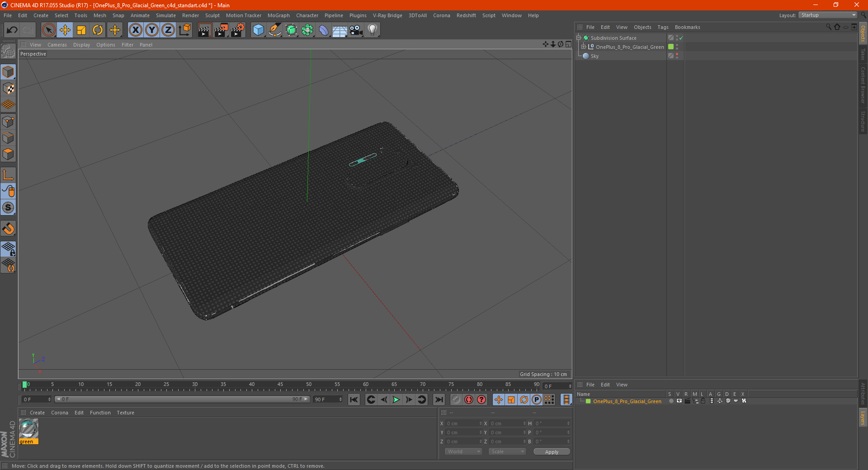
Task: Toggle Y axis lock
Action: click(152, 30)
